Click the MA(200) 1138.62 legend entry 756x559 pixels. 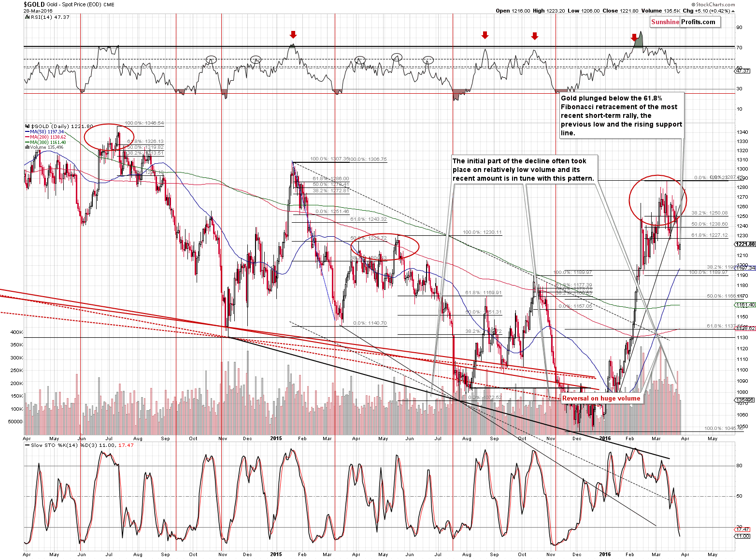click(45, 137)
